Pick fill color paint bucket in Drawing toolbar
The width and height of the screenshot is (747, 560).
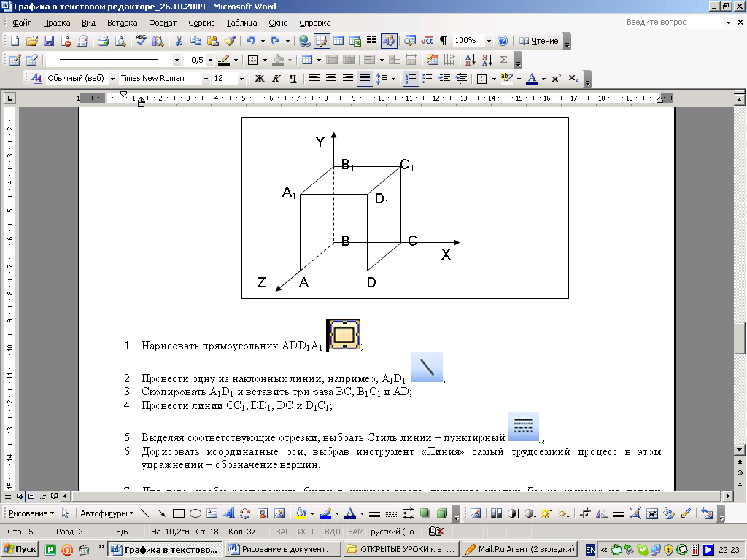[301, 513]
